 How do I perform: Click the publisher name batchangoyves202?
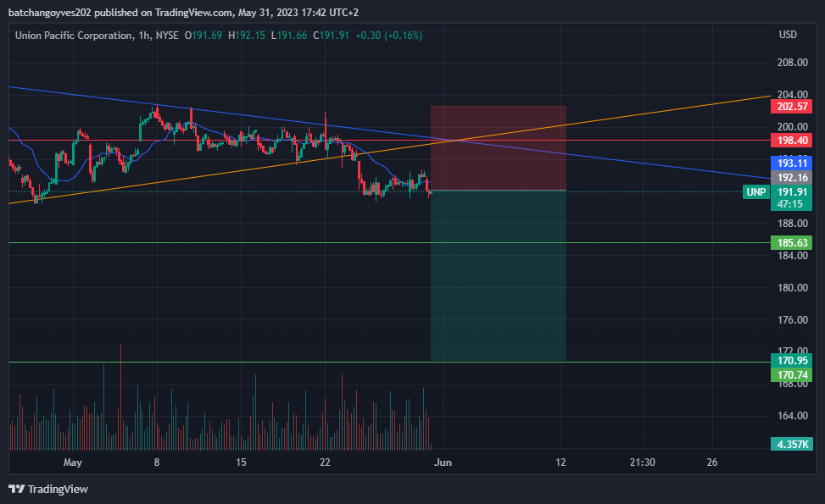[50, 12]
